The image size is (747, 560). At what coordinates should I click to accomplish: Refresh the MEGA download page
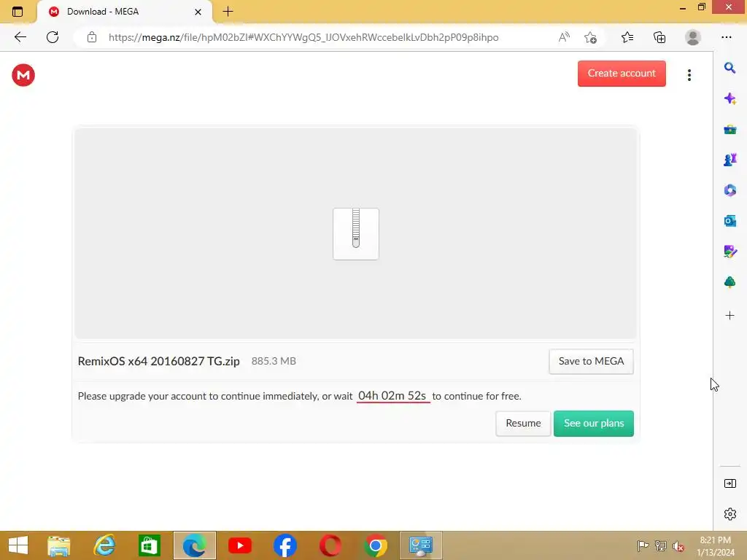[53, 37]
